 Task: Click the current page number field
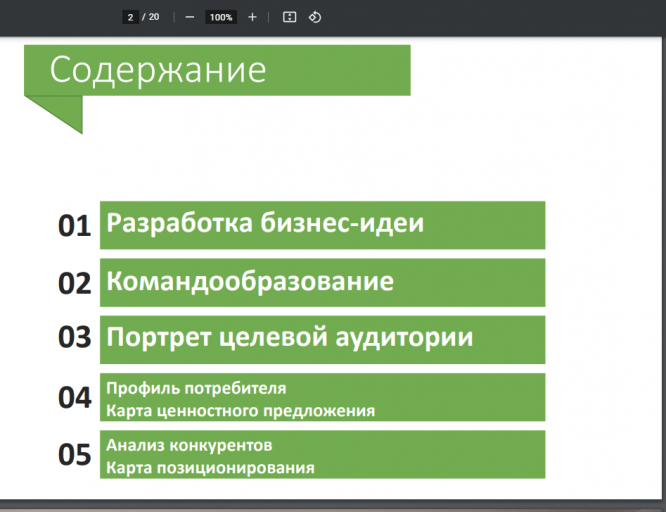click(130, 17)
